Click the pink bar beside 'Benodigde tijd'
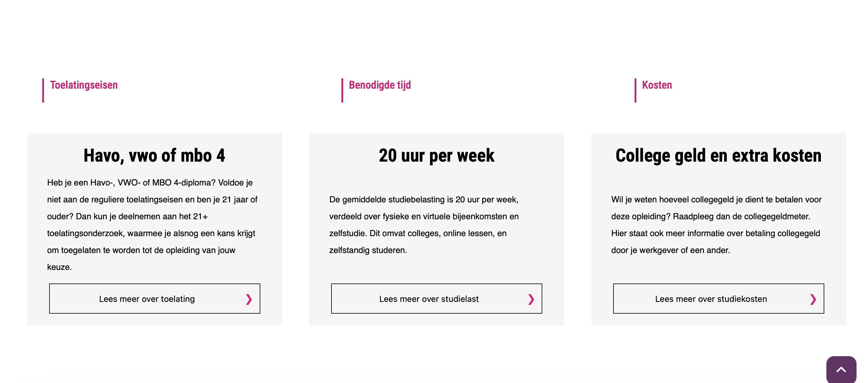 pyautogui.click(x=342, y=90)
